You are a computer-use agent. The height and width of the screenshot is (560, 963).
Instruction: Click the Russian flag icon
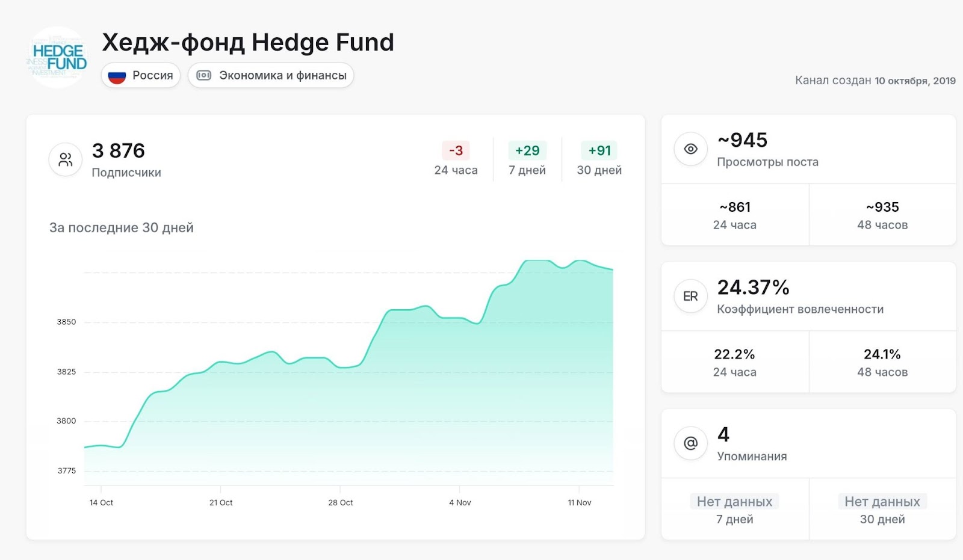[x=117, y=76]
